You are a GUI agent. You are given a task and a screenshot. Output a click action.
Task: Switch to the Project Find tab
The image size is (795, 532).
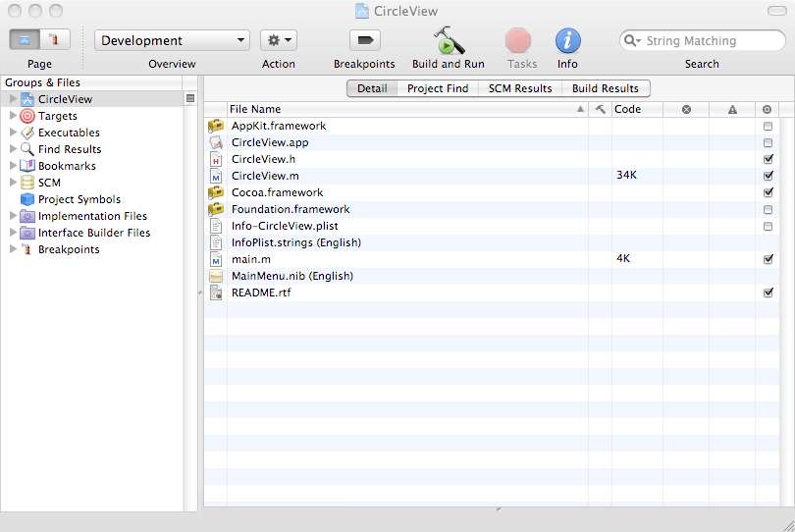click(x=438, y=88)
